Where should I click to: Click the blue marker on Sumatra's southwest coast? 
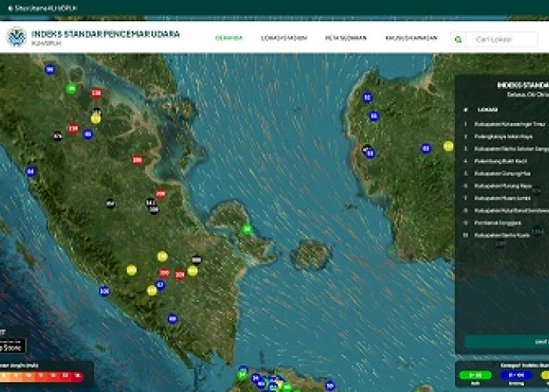coord(104,291)
